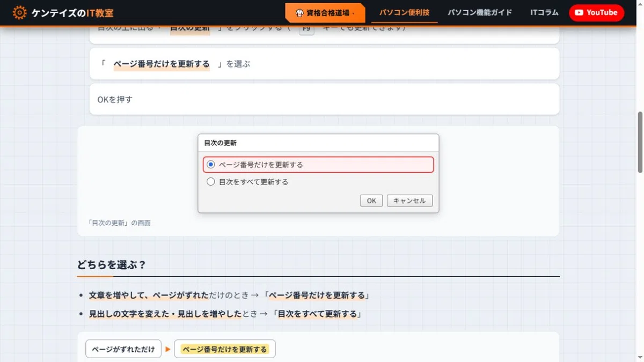Click the orange arrow after ページがずれただけ
This screenshot has width=644, height=362.
point(168,350)
